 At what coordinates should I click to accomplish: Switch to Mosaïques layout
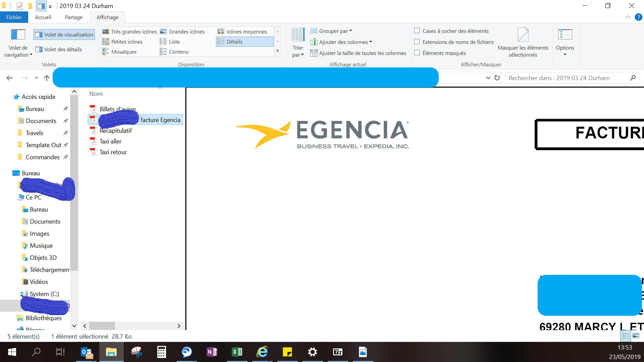(119, 52)
